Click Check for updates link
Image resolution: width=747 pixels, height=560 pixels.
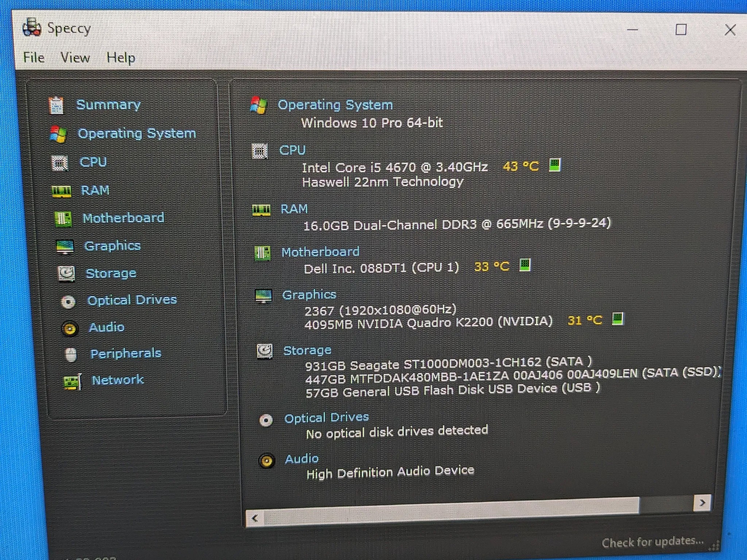(x=653, y=542)
